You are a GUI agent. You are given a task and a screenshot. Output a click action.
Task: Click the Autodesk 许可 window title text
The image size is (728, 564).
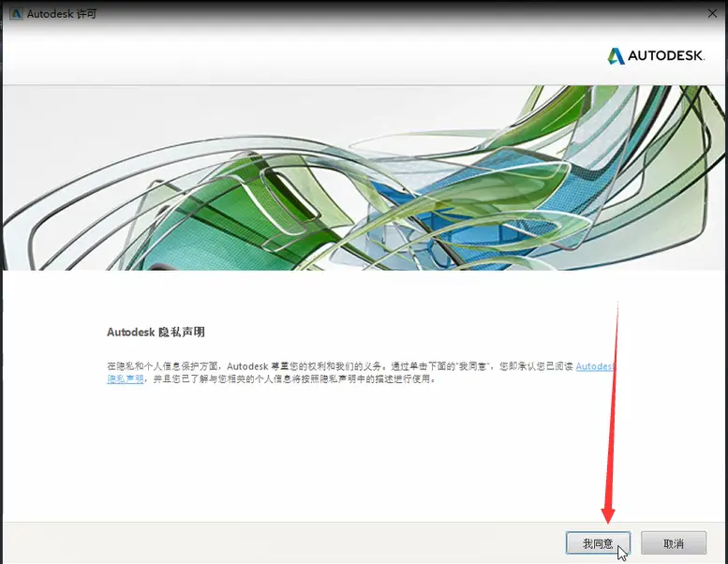click(61, 14)
